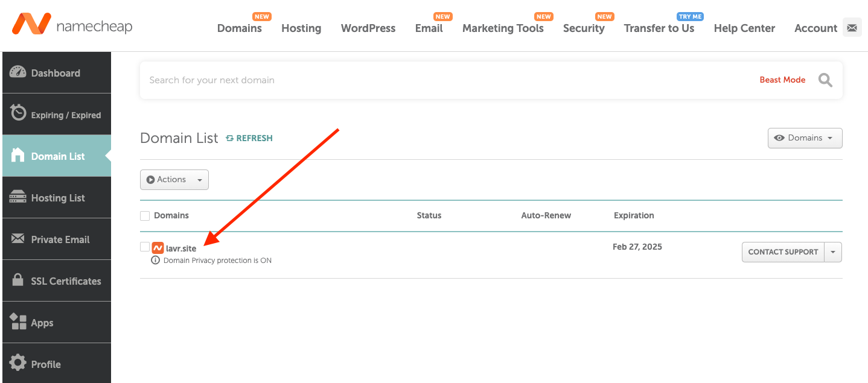Viewport: 868px width, 383px height.
Task: Expand arrow beside Contact Support button
Action: (x=833, y=252)
